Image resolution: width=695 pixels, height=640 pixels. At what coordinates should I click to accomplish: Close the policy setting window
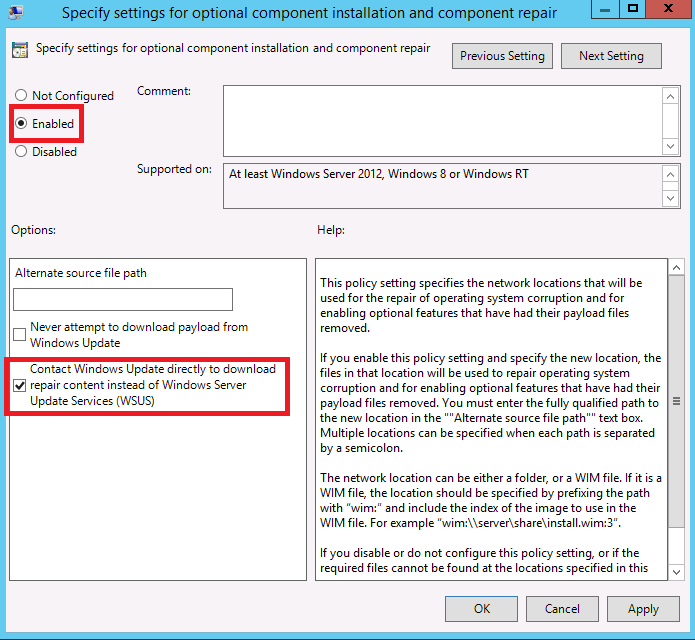click(x=669, y=9)
